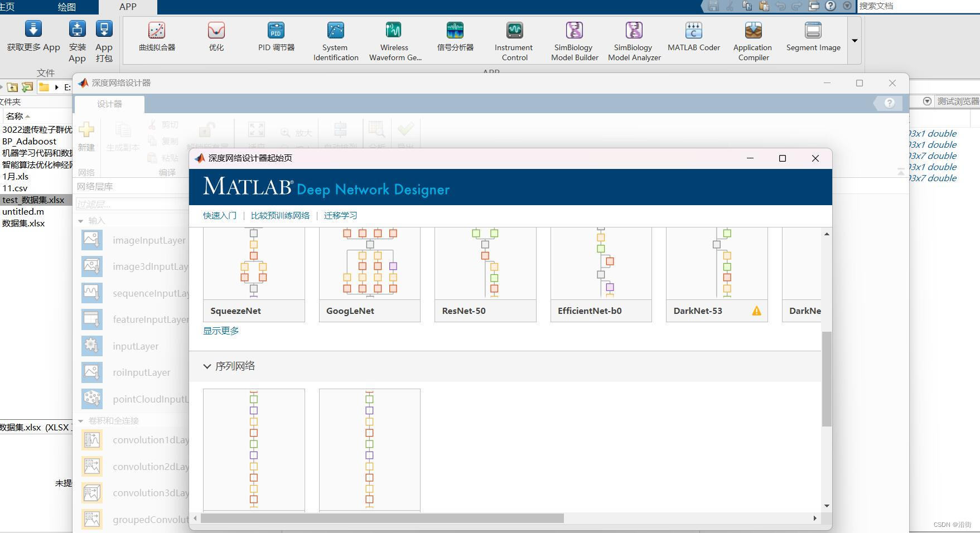Viewport: 980px width, 533px height.
Task: Select the inputLayer gear icon
Action: 92,346
